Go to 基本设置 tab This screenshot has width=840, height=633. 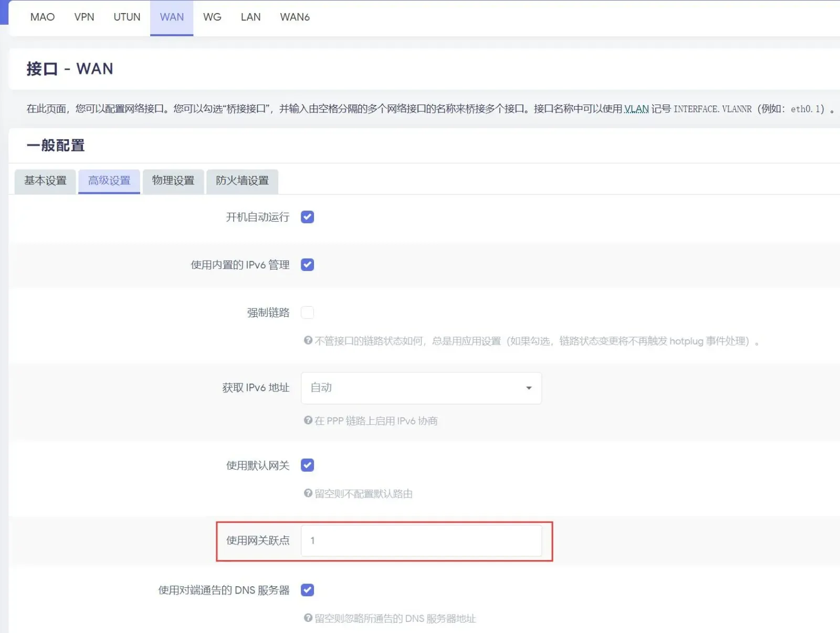pos(45,181)
